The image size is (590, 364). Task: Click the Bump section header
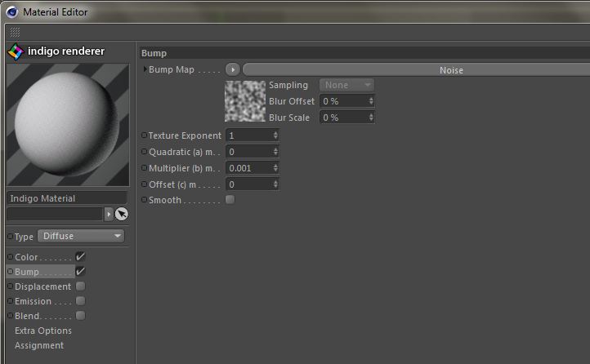(x=364, y=53)
